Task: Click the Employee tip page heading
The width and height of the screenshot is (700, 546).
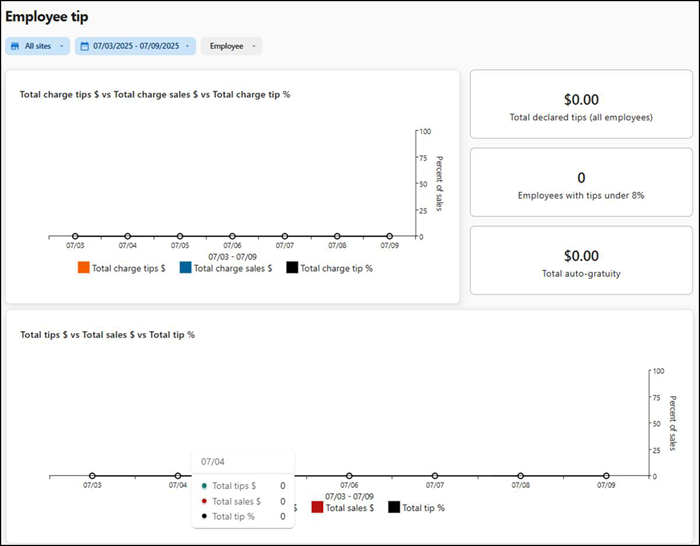Action: [47, 17]
